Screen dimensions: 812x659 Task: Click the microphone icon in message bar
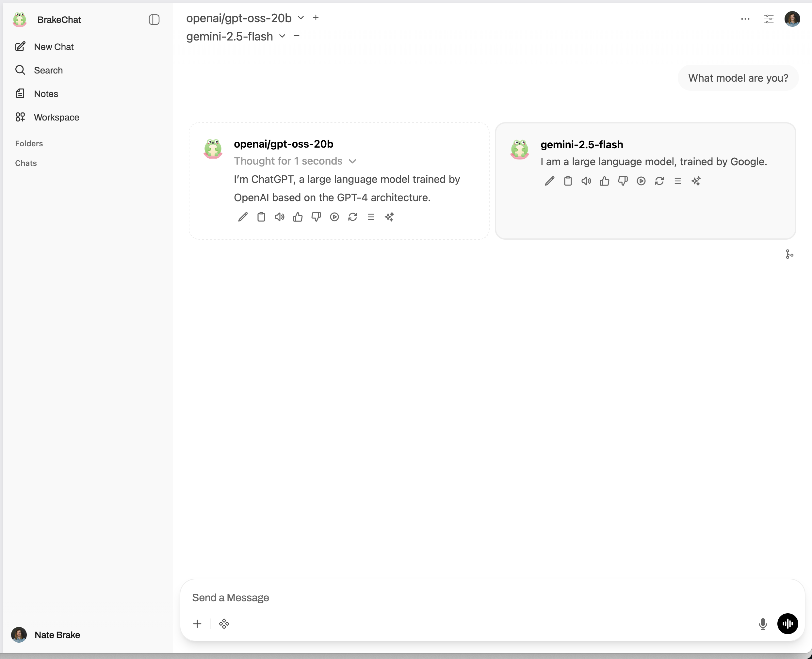pyautogui.click(x=763, y=624)
